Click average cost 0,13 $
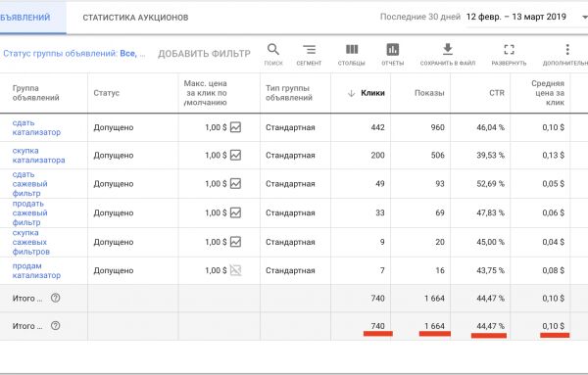588x375 pixels. [553, 155]
